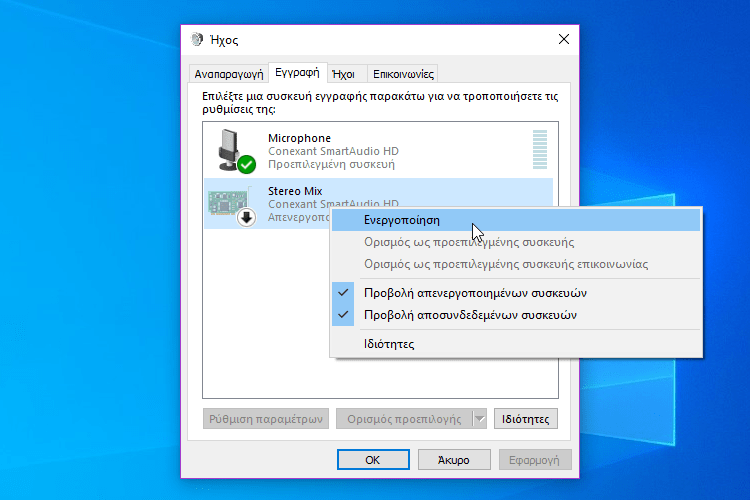Click the Προεπιλεγμένη συσκευή status text
This screenshot has width=750, height=500.
click(331, 164)
